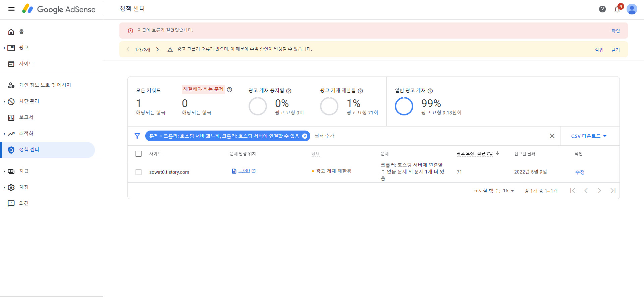The height and width of the screenshot is (297, 644).
Task: Go to first page of table
Action: pos(573,191)
